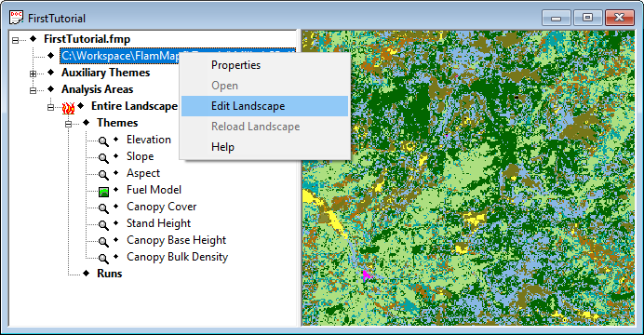Select the Canopy Cover theme
Image resolution: width=644 pixels, height=335 pixels.
[161, 207]
